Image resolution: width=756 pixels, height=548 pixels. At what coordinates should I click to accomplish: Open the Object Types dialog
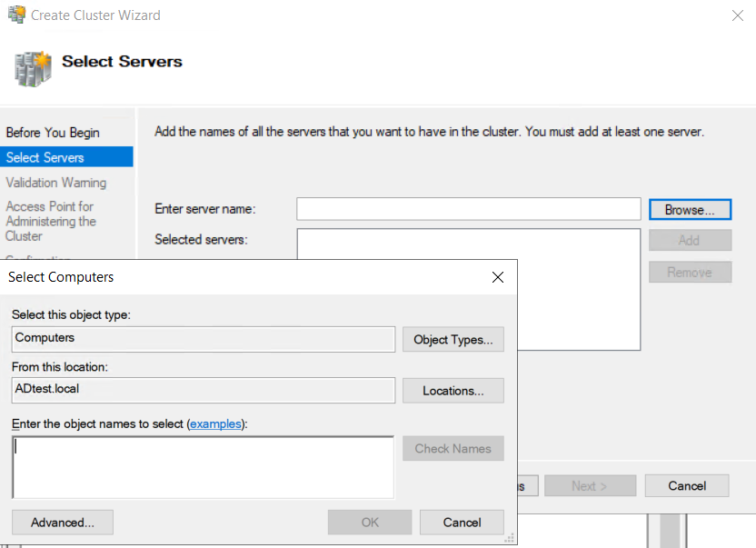(453, 340)
